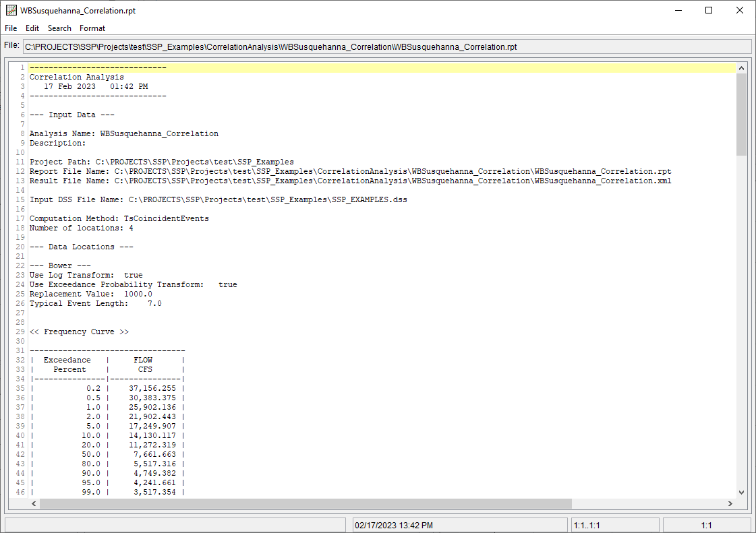
Task: Click 'Use Log Transform: true' line
Action: point(86,275)
